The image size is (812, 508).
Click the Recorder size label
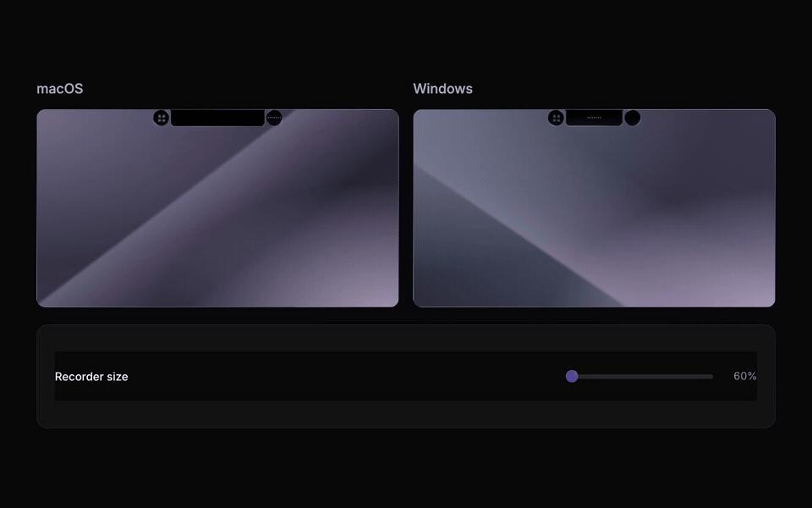tap(91, 377)
